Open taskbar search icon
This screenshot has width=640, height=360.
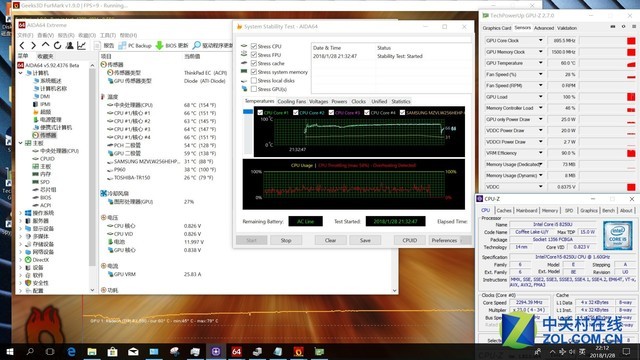[x=30, y=351]
